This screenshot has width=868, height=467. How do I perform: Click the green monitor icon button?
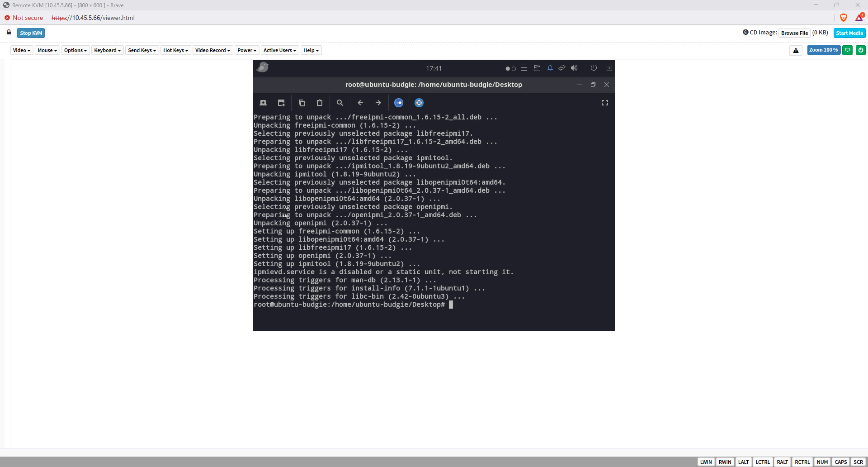[848, 50]
